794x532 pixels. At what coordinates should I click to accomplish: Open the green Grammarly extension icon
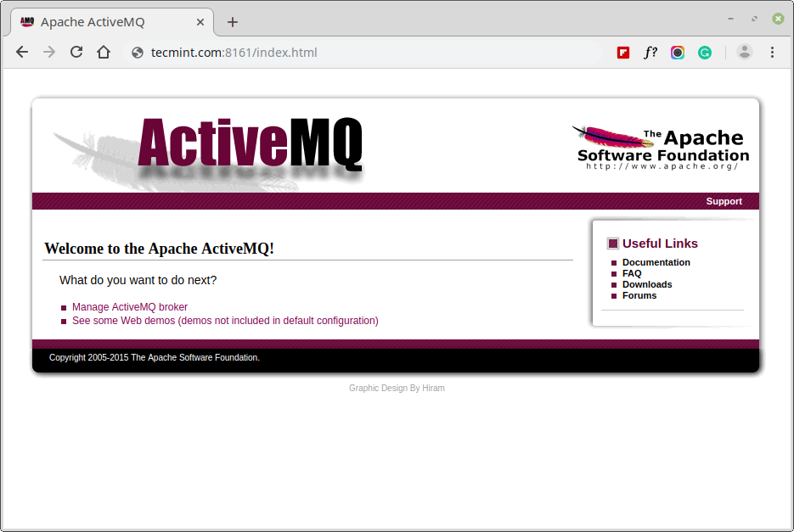(x=705, y=53)
